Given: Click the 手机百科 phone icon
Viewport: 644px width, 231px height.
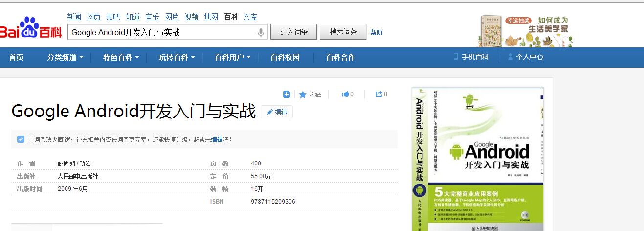Looking at the screenshot, I should tap(456, 57).
